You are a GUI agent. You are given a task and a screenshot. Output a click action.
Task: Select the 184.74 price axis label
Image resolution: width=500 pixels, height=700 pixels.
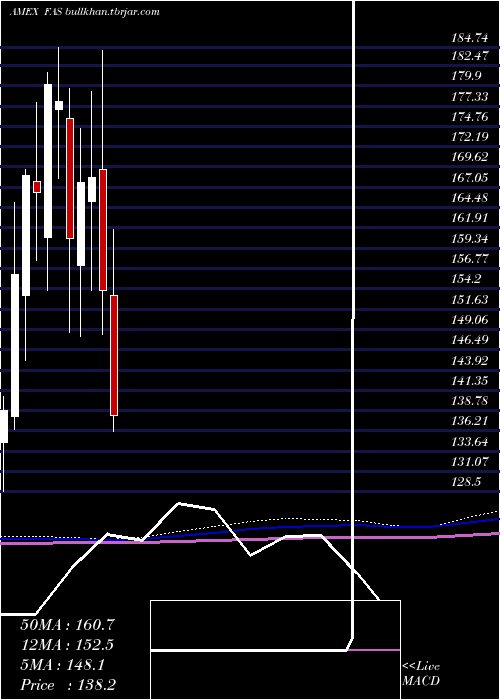coord(470,37)
